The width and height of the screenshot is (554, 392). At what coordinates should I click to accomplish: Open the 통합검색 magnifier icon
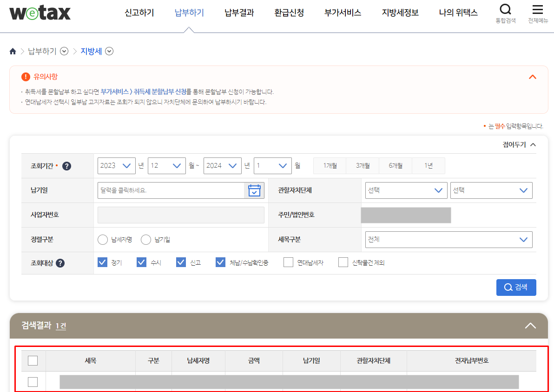505,9
